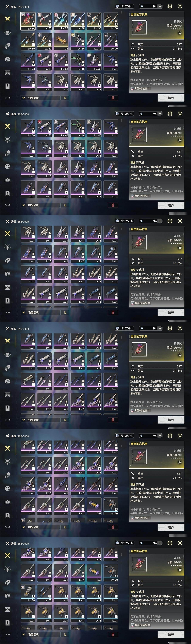191x644 pixels.
Task: Open the 物品品质 sort dropdown in topmost panel
Action: [40, 98]
